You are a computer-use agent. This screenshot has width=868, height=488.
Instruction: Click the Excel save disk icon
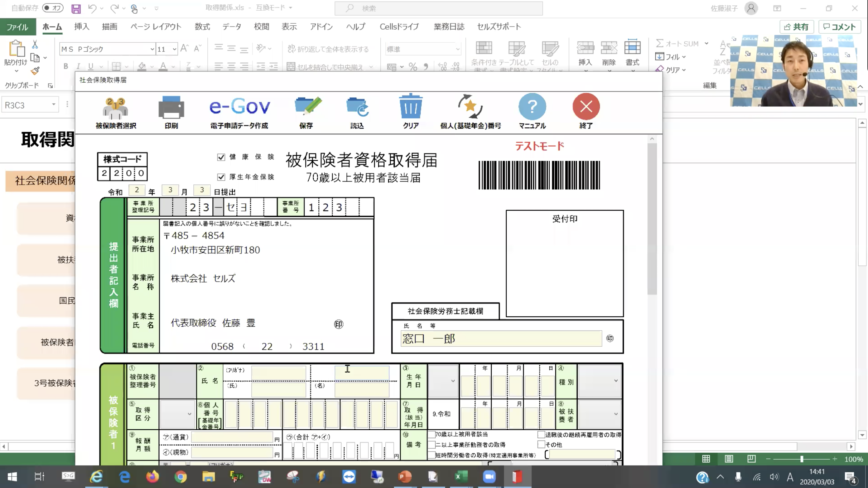coord(76,8)
